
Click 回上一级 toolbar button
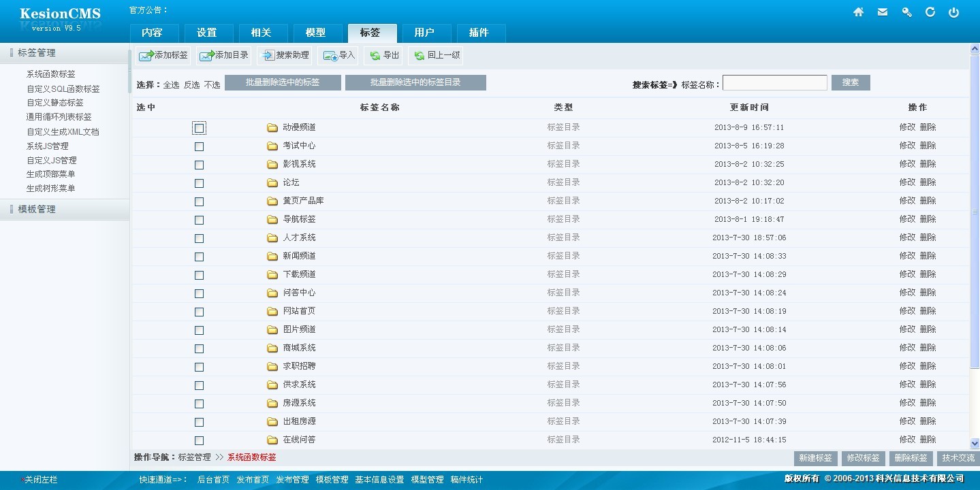[x=436, y=55]
